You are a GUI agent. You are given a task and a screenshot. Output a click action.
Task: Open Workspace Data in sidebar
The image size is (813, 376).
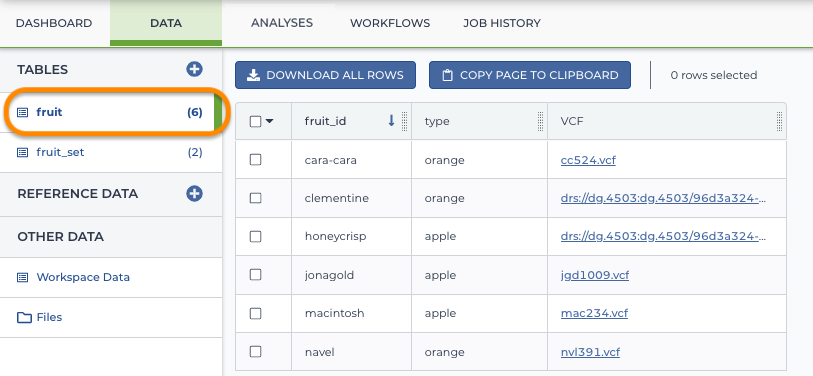(111, 277)
